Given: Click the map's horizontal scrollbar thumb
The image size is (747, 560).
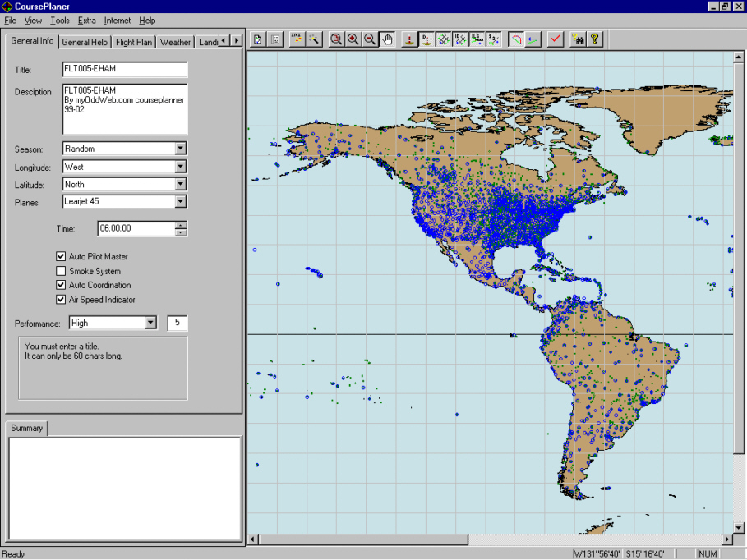Looking at the screenshot, I should [x=363, y=539].
